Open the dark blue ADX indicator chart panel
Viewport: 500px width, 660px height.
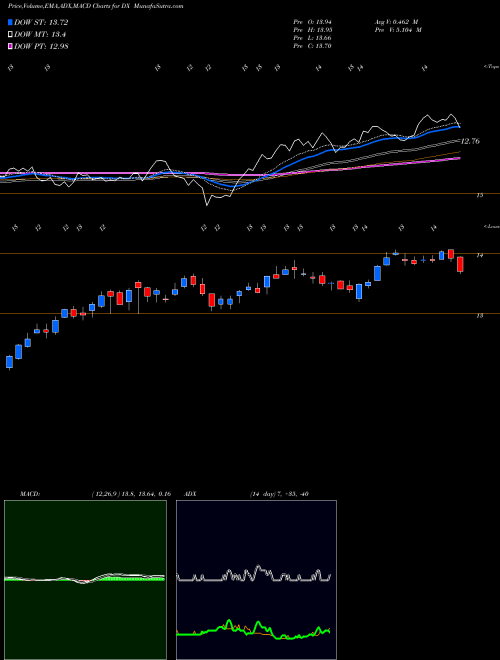point(256,580)
